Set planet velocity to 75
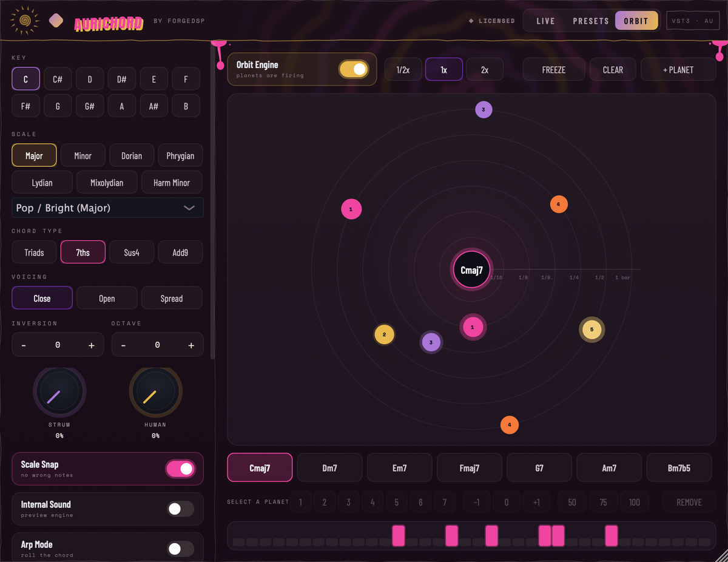 [x=603, y=502]
